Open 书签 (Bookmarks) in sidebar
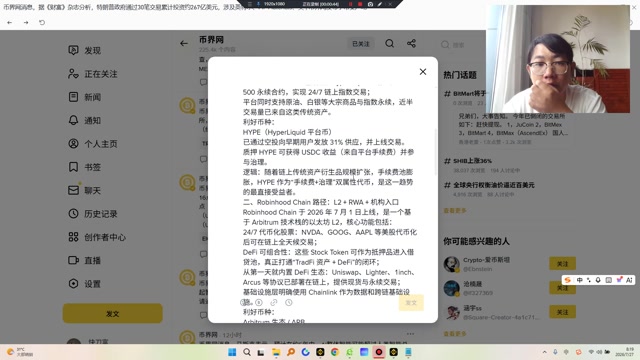 tap(84, 167)
